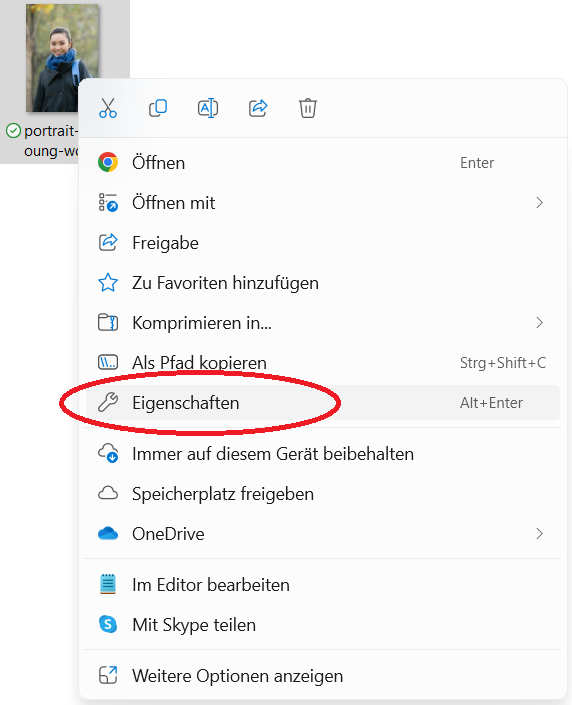Select Öffnen menu entry

click(322, 162)
